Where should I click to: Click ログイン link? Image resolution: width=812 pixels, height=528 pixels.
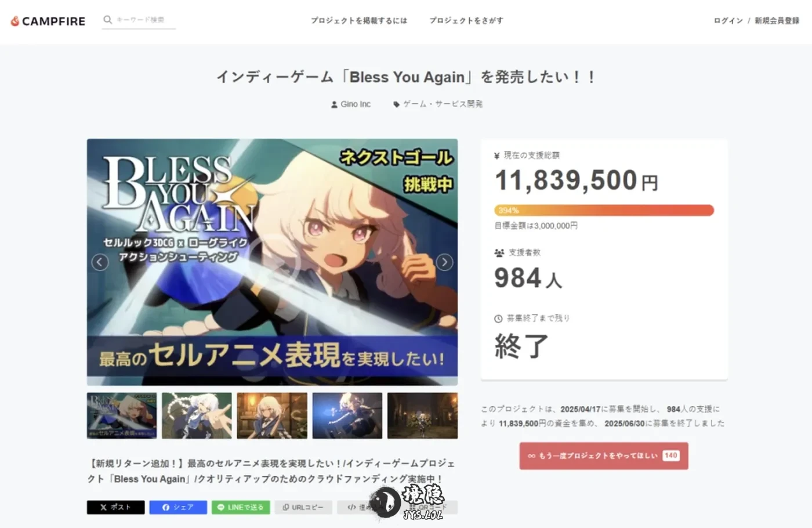click(x=728, y=20)
